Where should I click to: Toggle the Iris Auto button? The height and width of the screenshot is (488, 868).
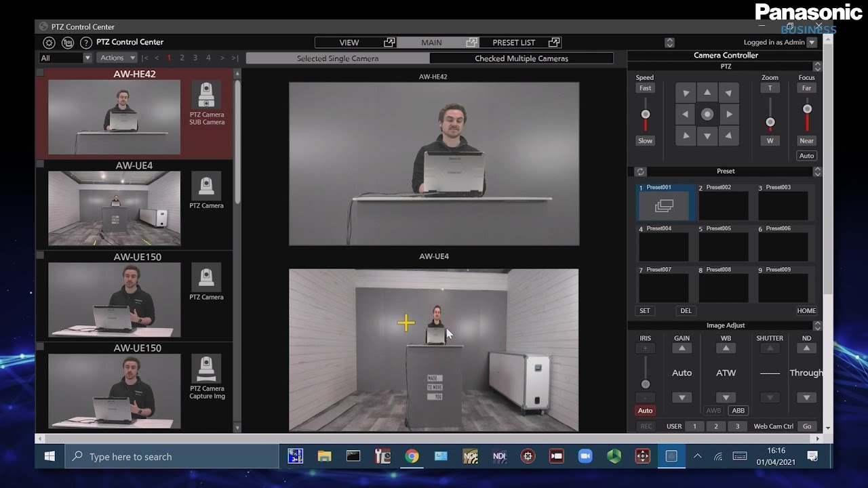coord(645,411)
